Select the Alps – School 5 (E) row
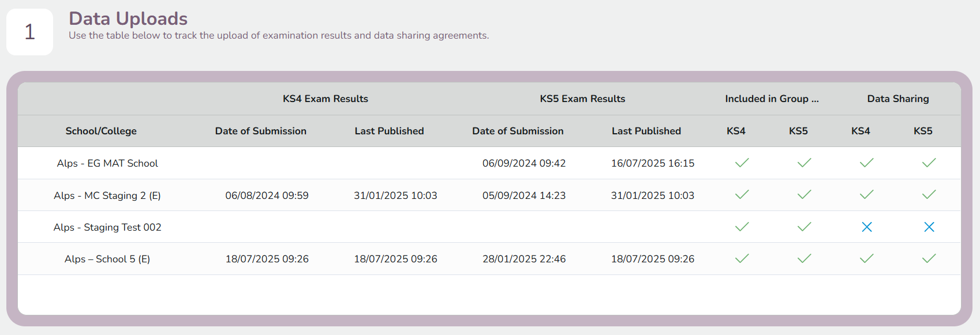 point(489,259)
